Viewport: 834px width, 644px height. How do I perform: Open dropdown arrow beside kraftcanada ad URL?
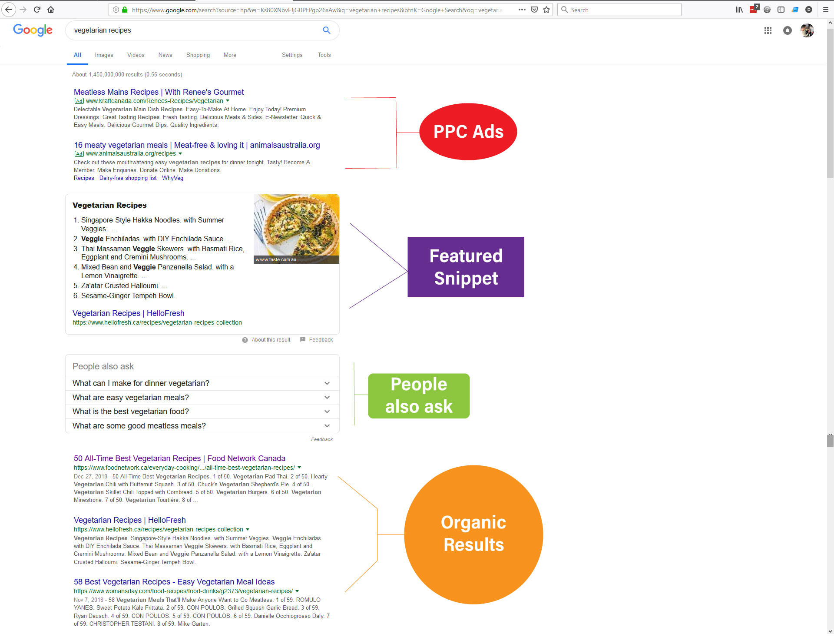point(228,101)
